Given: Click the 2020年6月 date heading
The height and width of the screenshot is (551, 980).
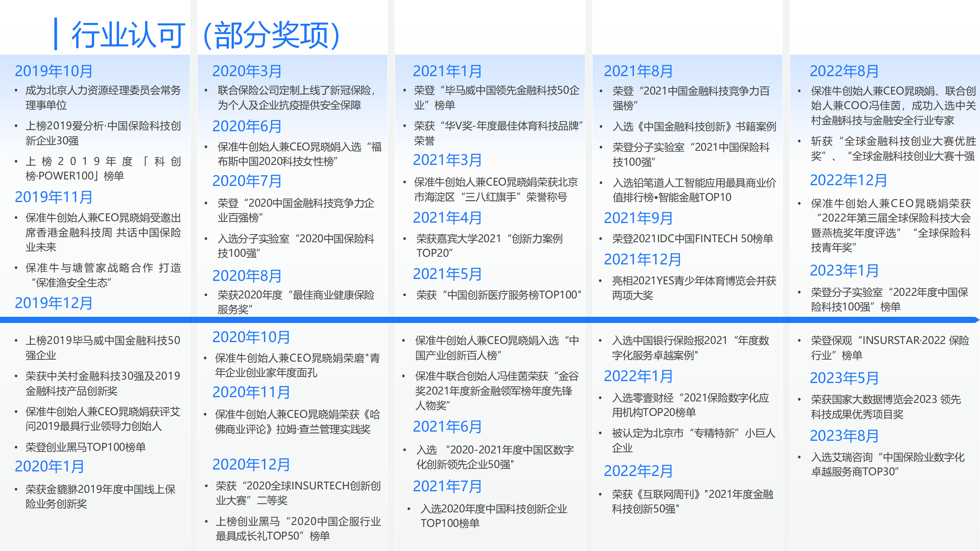Looking at the screenshot, I should click(x=247, y=126).
